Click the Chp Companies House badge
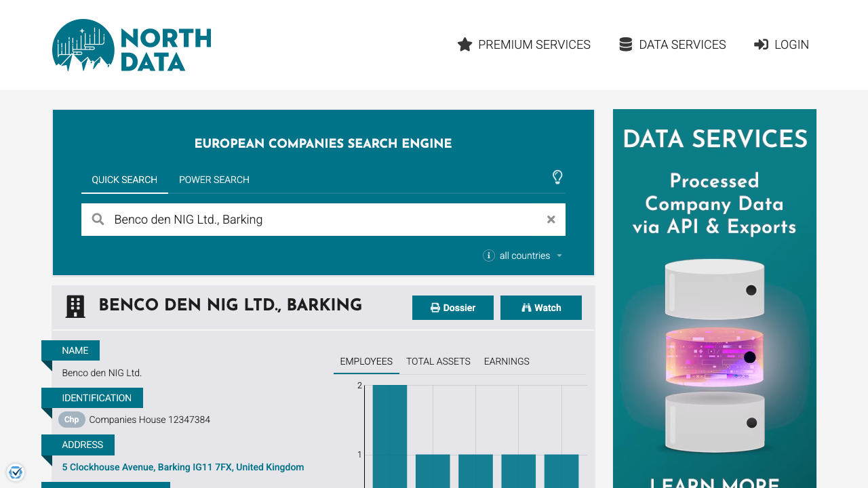The width and height of the screenshot is (868, 488). pyautogui.click(x=71, y=420)
